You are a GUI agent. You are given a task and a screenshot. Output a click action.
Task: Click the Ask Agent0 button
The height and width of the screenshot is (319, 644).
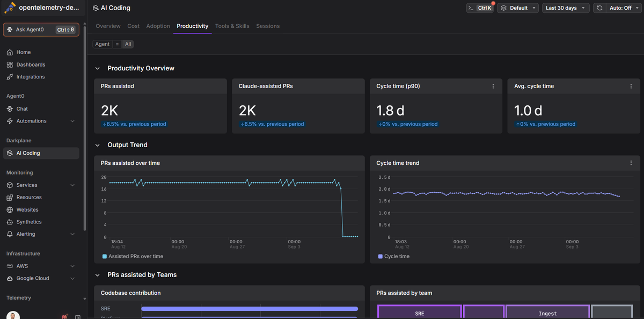coord(41,30)
